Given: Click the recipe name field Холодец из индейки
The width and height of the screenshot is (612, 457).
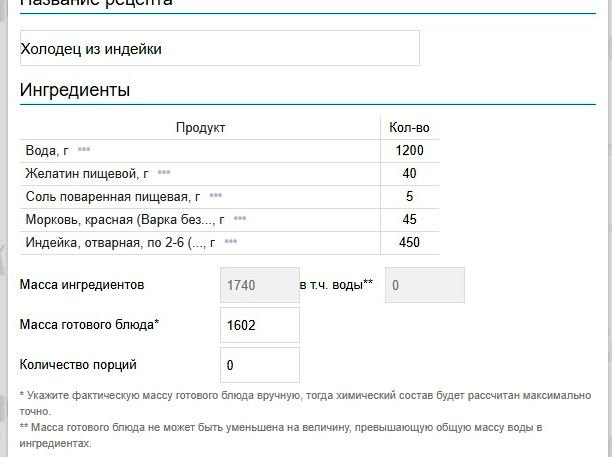Looking at the screenshot, I should pos(220,48).
